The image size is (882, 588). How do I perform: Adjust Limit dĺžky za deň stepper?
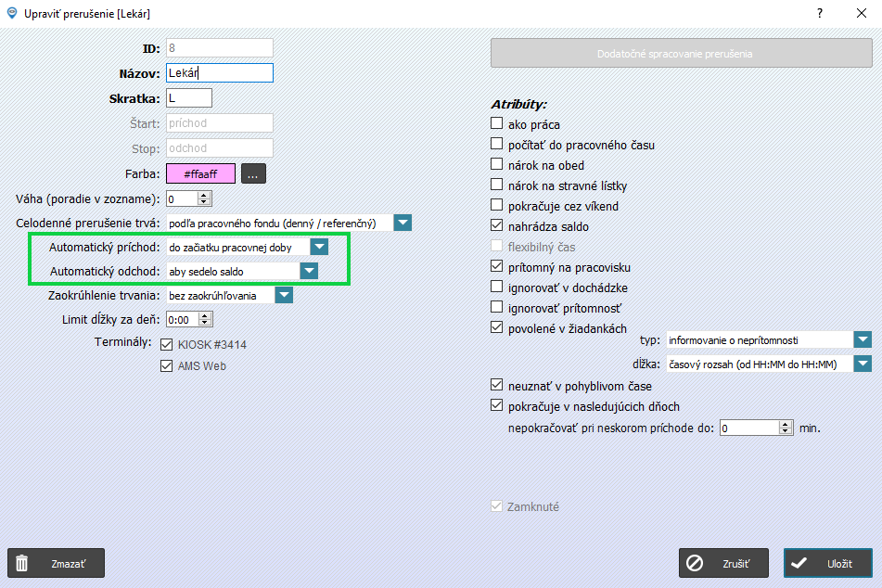pos(205,320)
